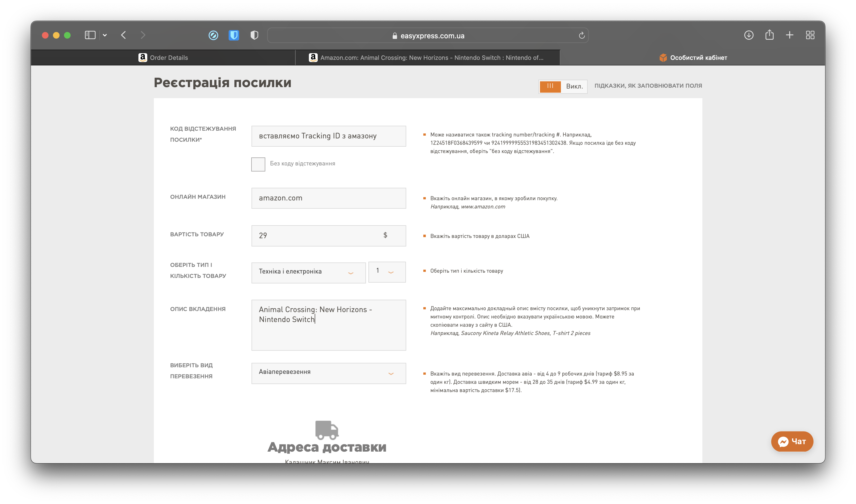
Task: Reload the easyxpress page
Action: coord(582,35)
